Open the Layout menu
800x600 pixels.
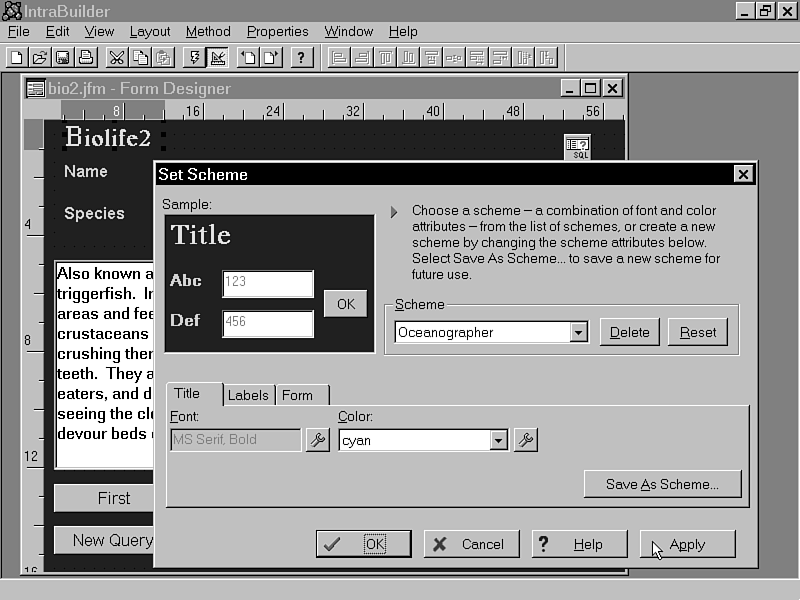150,31
